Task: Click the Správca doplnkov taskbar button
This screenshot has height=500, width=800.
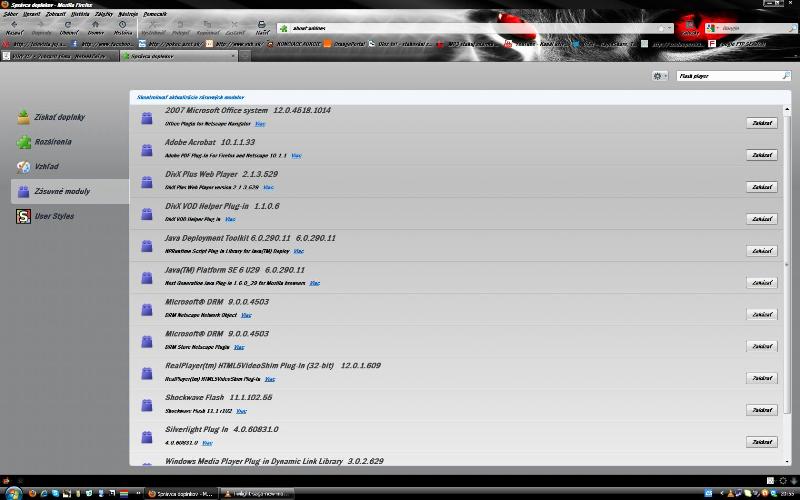Action: pos(182,493)
